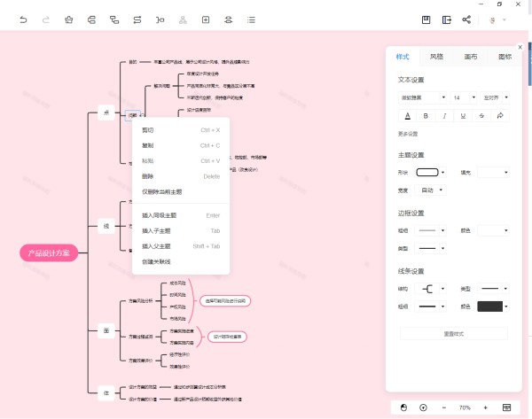Viewport: 532px width, 419px height.
Task: Open the border type dropdown
Action: tap(431, 249)
